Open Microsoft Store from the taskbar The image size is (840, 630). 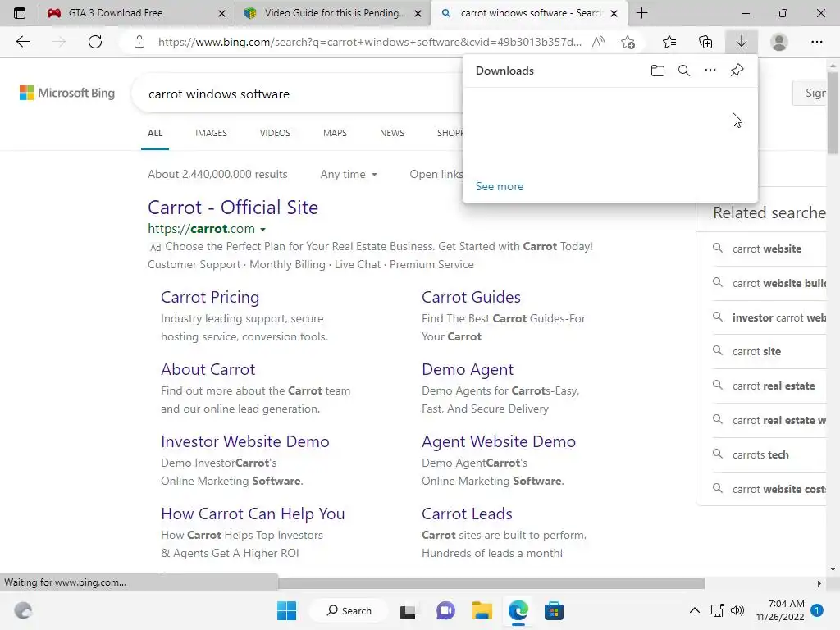tap(554, 610)
